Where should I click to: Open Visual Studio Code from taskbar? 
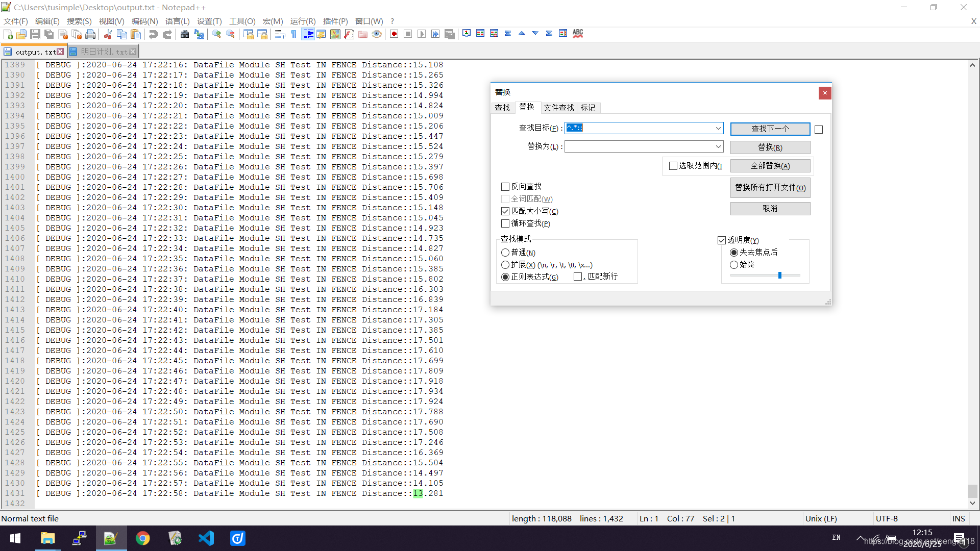pos(206,538)
